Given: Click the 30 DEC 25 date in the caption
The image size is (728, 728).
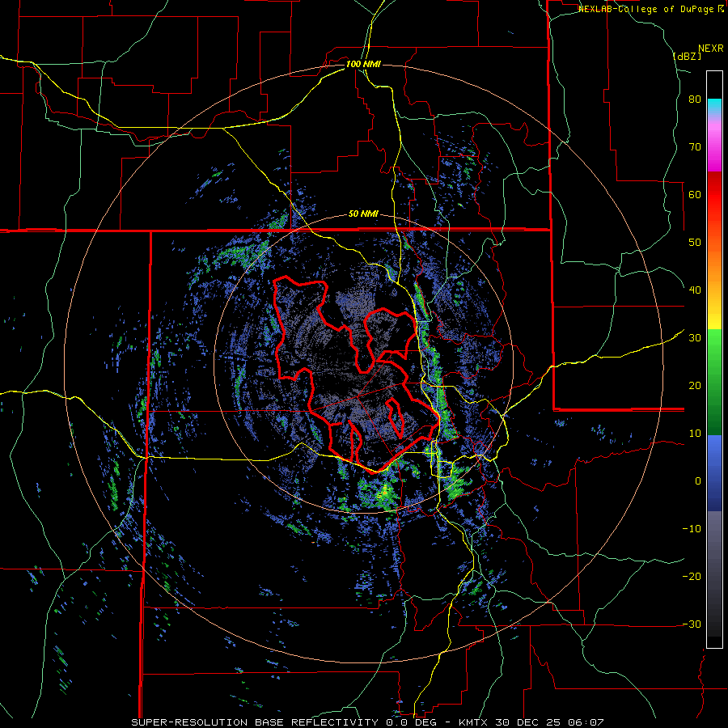Looking at the screenshot, I should point(527,722).
